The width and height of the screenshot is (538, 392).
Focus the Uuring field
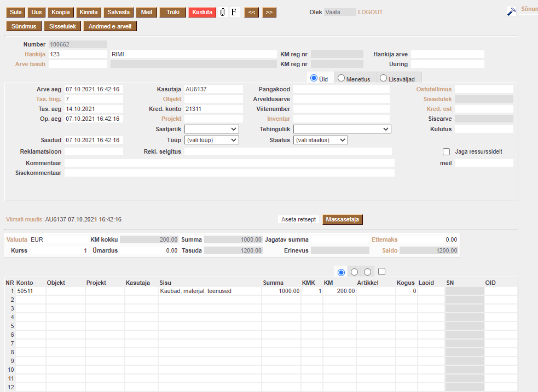click(447, 64)
